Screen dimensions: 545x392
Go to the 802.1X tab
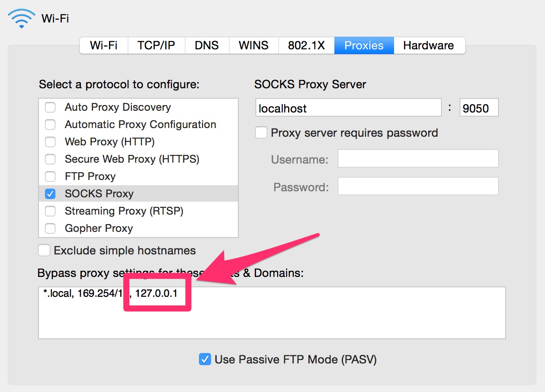click(x=306, y=45)
